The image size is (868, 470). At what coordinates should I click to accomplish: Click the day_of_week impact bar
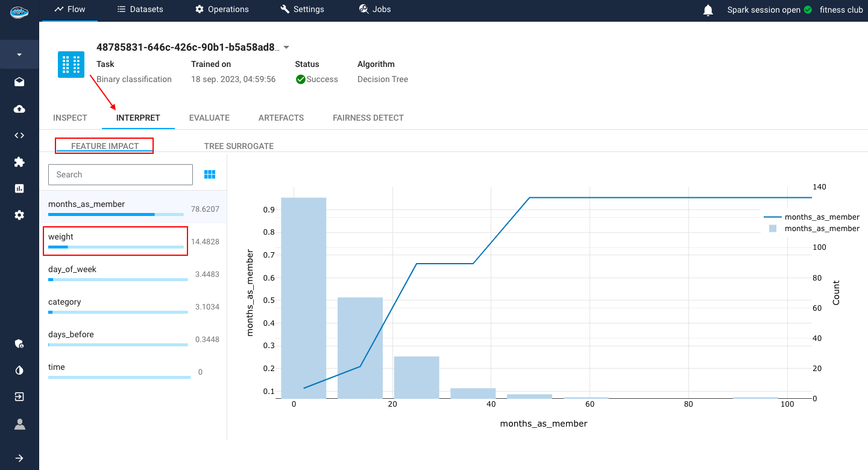point(118,279)
